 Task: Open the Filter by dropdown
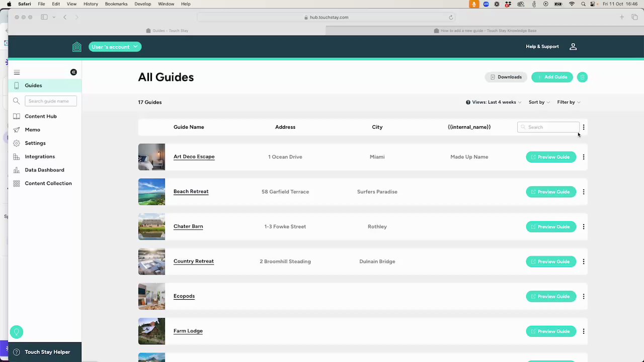(x=569, y=102)
